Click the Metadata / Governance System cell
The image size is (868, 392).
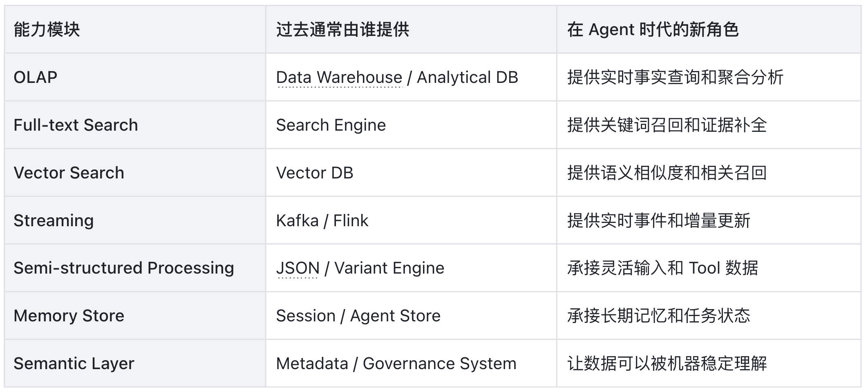coord(411,363)
